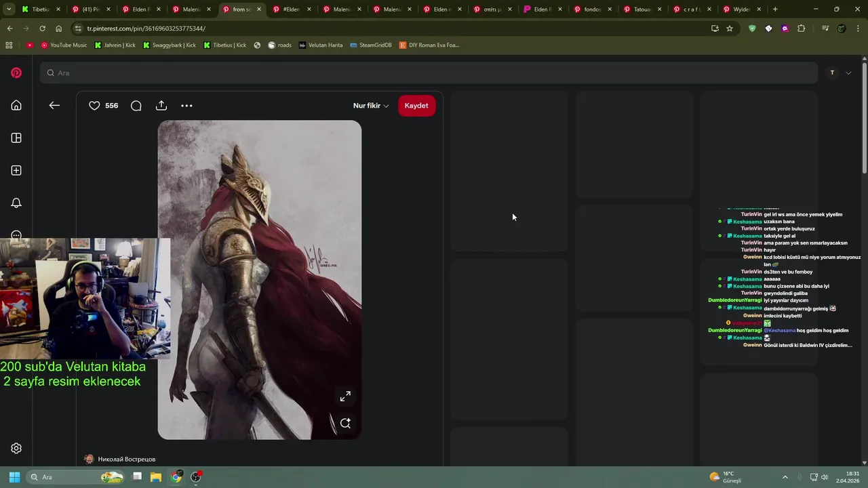Click site information icon in address bar
The image size is (868, 488).
(78, 28)
